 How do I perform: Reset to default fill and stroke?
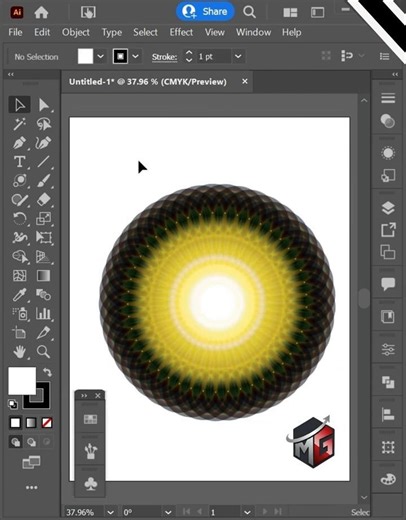pyautogui.click(x=13, y=404)
